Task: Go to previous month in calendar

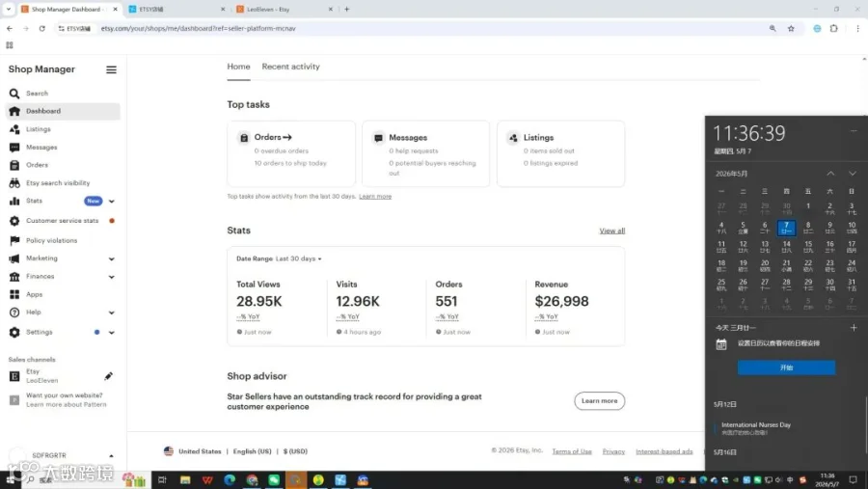Action: (x=830, y=174)
